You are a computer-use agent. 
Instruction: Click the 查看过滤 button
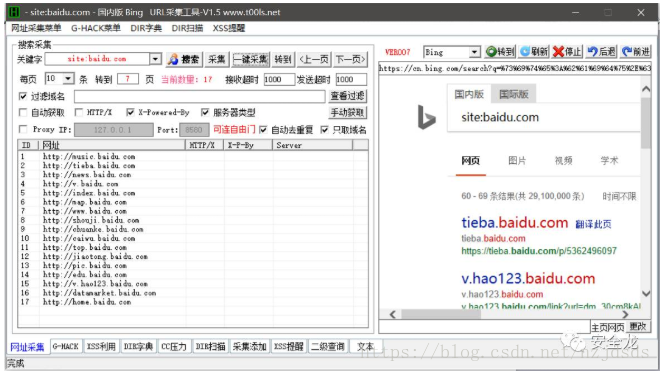pyautogui.click(x=347, y=96)
